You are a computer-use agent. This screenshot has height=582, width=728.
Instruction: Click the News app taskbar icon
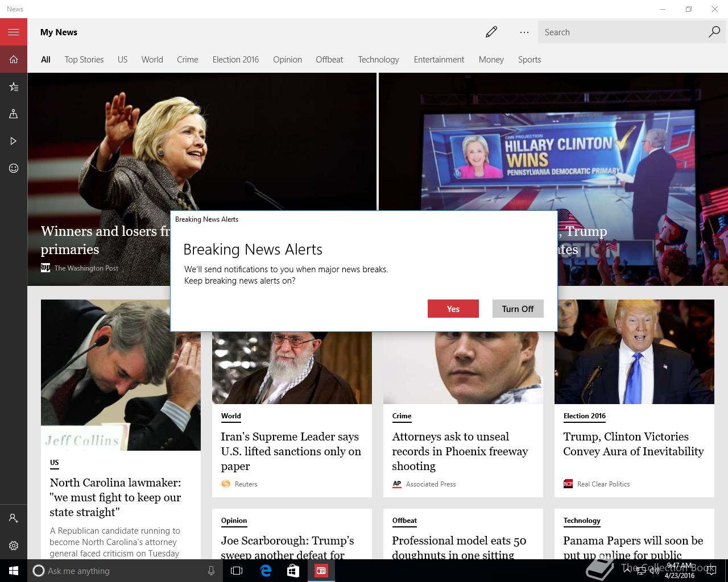click(321, 571)
